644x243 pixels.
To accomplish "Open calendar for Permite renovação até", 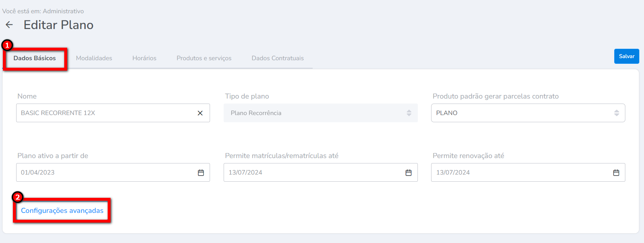I will pos(616,173).
